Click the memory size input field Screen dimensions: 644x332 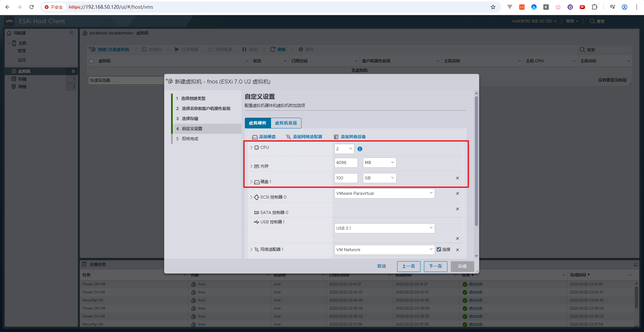346,163
